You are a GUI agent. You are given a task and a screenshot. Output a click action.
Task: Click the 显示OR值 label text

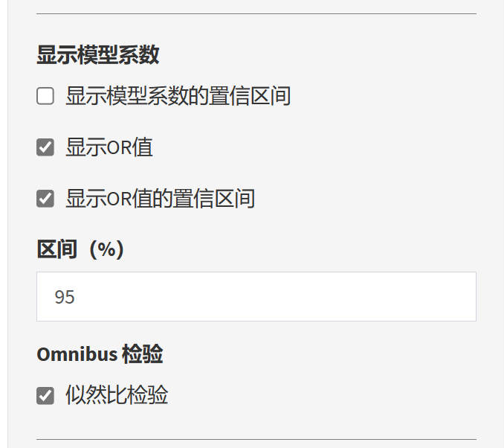pos(109,147)
